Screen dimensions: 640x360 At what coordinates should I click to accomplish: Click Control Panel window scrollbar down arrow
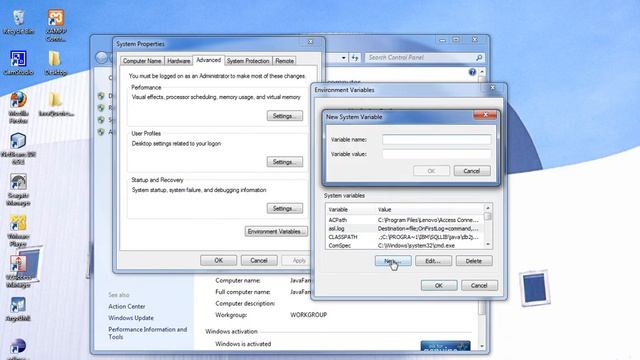(x=482, y=346)
